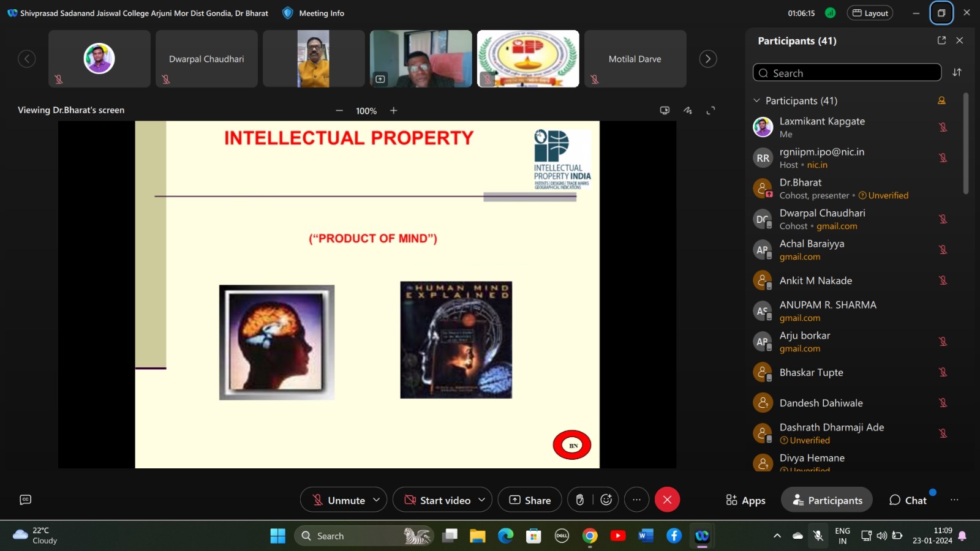
Task: Open the Apps panel
Action: click(745, 500)
